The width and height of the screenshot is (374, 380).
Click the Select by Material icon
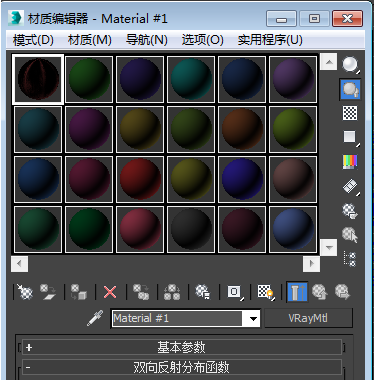[350, 235]
